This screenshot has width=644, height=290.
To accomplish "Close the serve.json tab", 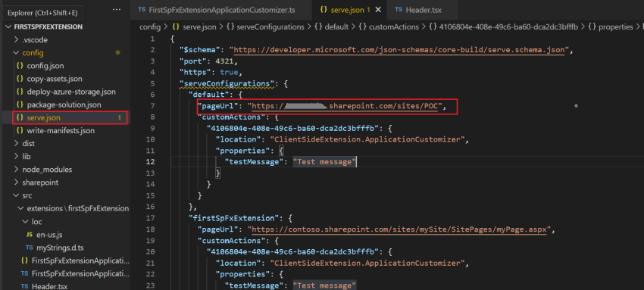I will [x=378, y=9].
